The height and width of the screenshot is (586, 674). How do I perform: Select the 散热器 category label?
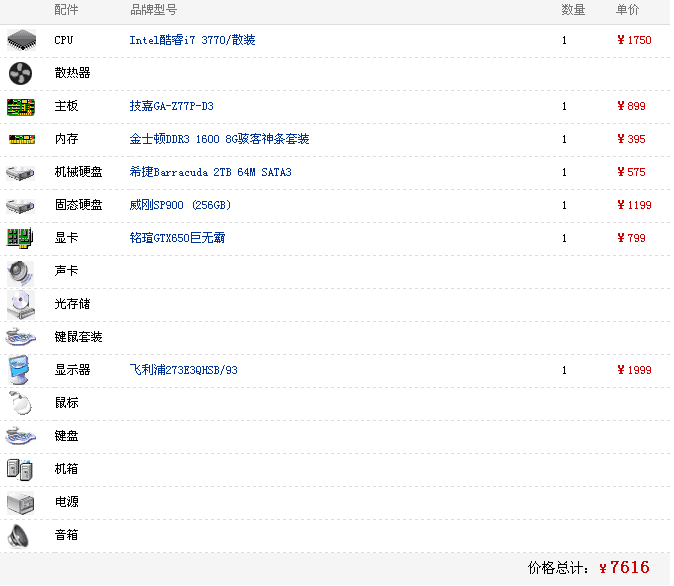[x=72, y=73]
